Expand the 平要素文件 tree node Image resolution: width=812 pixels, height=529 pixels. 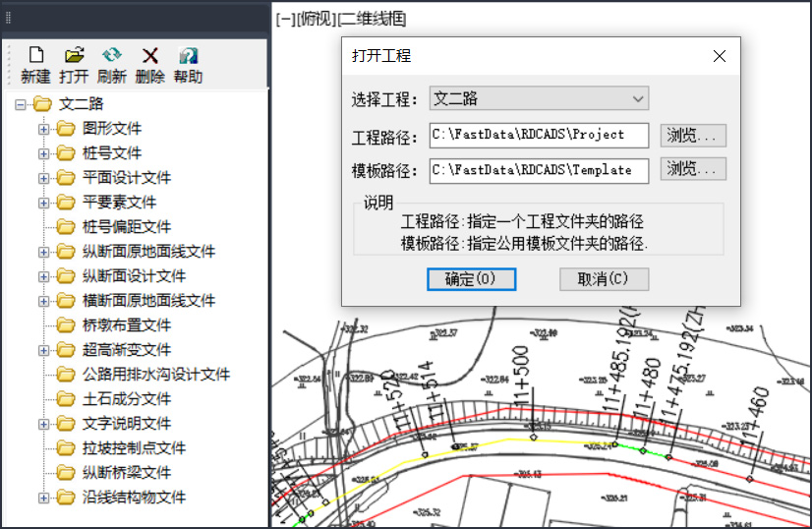(43, 204)
